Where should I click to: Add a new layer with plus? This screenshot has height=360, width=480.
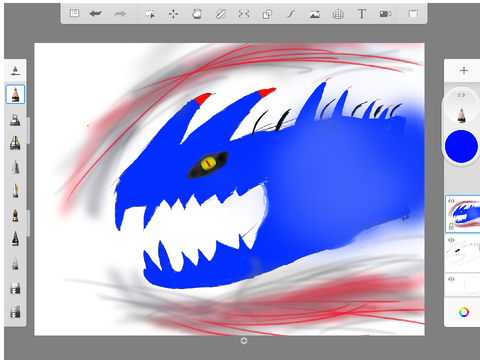point(464,71)
